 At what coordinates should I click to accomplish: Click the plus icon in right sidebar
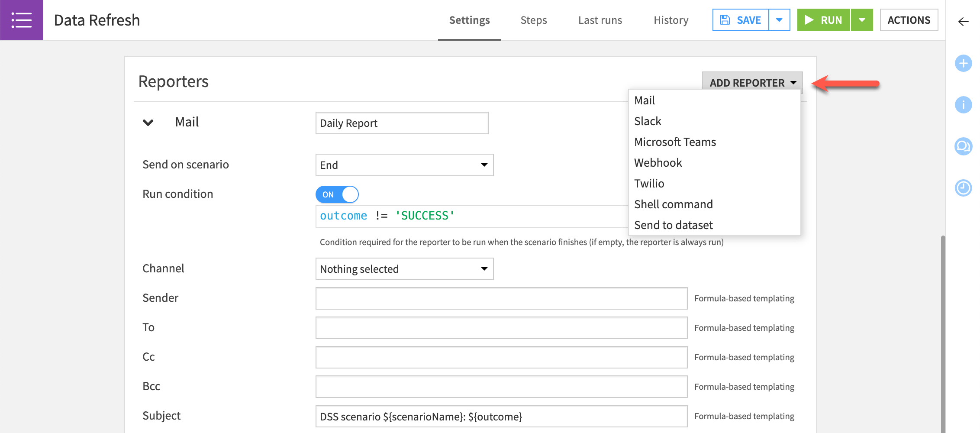point(963,64)
